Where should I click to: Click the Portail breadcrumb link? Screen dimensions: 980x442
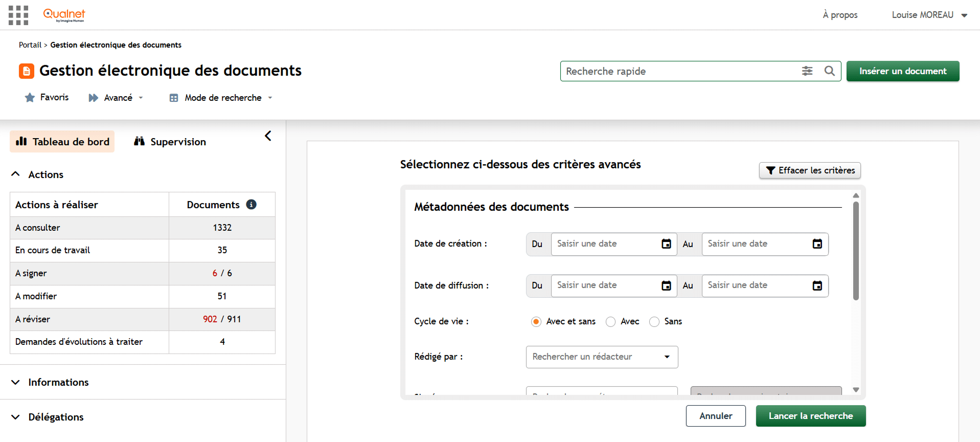click(30, 45)
